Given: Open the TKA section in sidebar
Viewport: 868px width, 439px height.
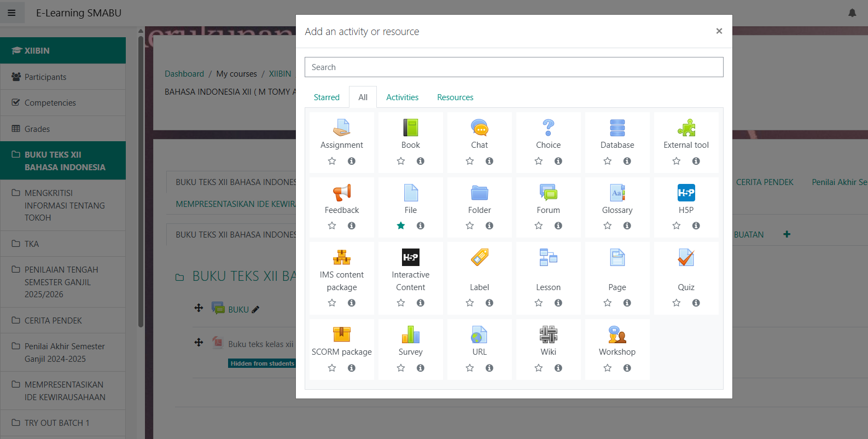Looking at the screenshot, I should pos(32,244).
